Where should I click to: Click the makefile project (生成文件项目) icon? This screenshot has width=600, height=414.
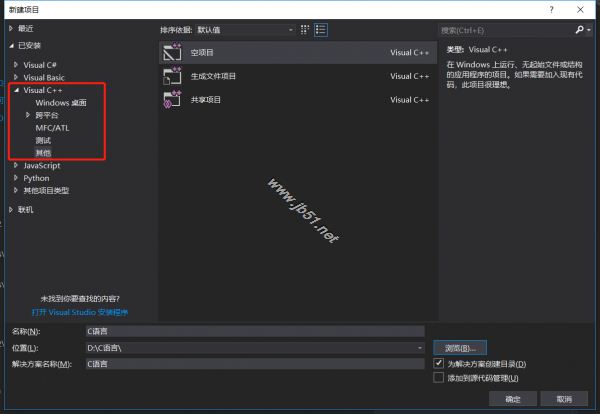tap(172, 76)
